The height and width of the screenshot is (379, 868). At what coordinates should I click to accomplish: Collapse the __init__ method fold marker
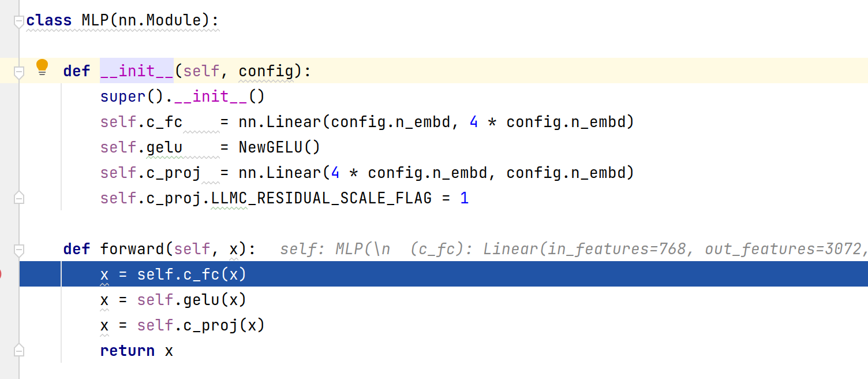pos(18,72)
